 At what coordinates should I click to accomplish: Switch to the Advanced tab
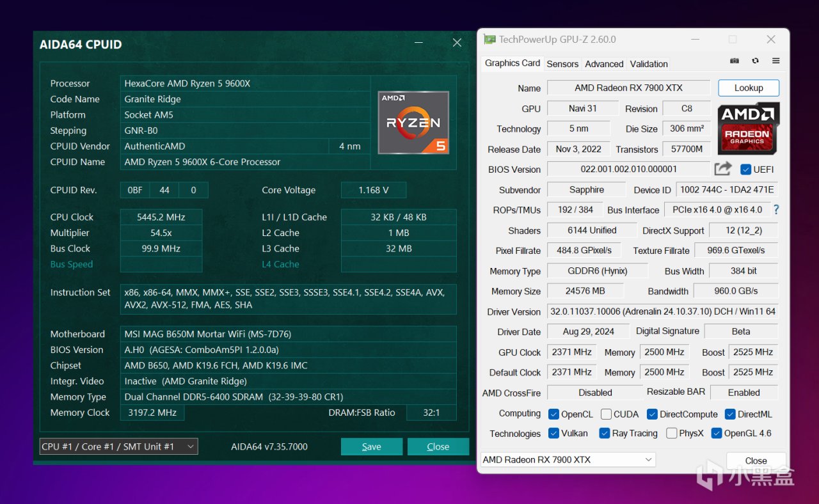604,64
